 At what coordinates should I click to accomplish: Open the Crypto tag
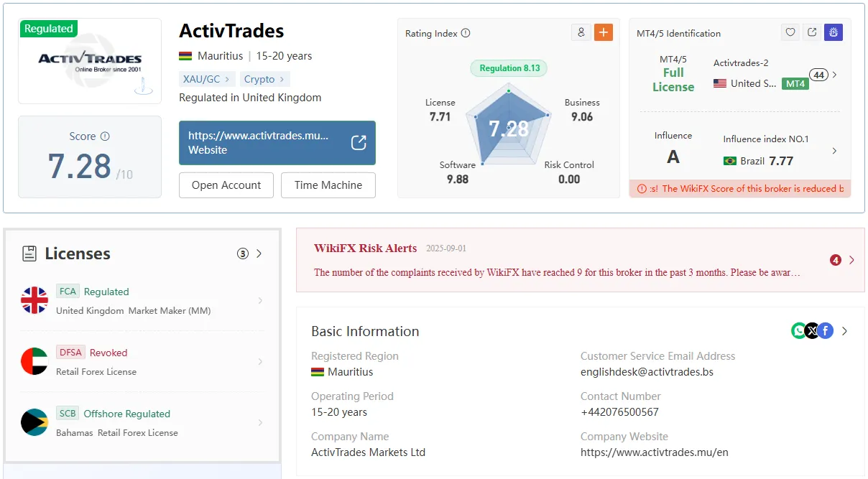264,79
